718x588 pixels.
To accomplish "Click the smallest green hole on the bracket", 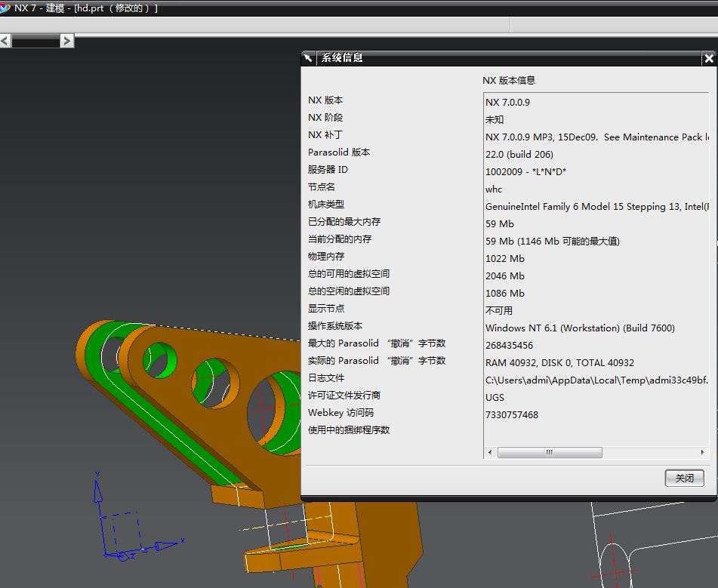I will 160,362.
